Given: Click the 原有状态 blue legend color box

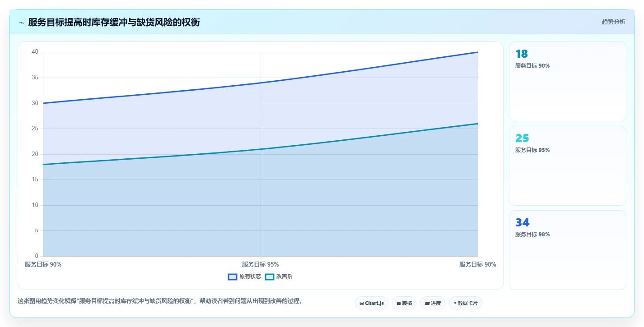Looking at the screenshot, I should (233, 276).
